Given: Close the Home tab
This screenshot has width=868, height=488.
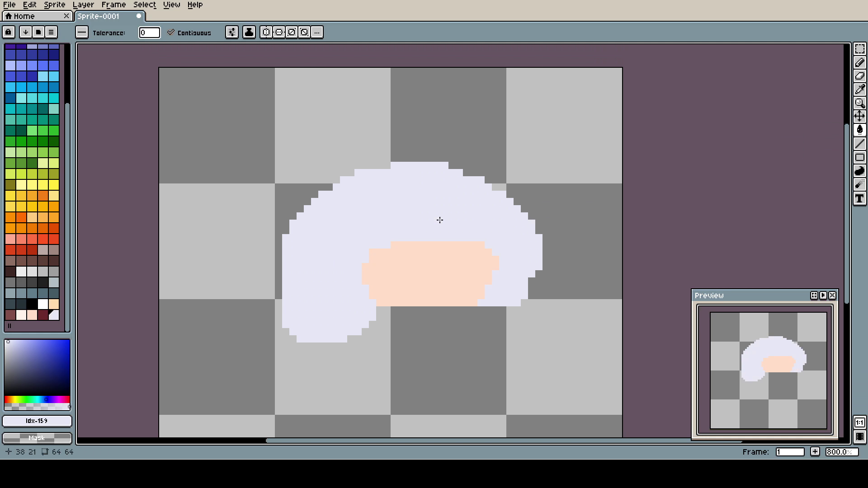Looking at the screenshot, I should click(x=66, y=16).
